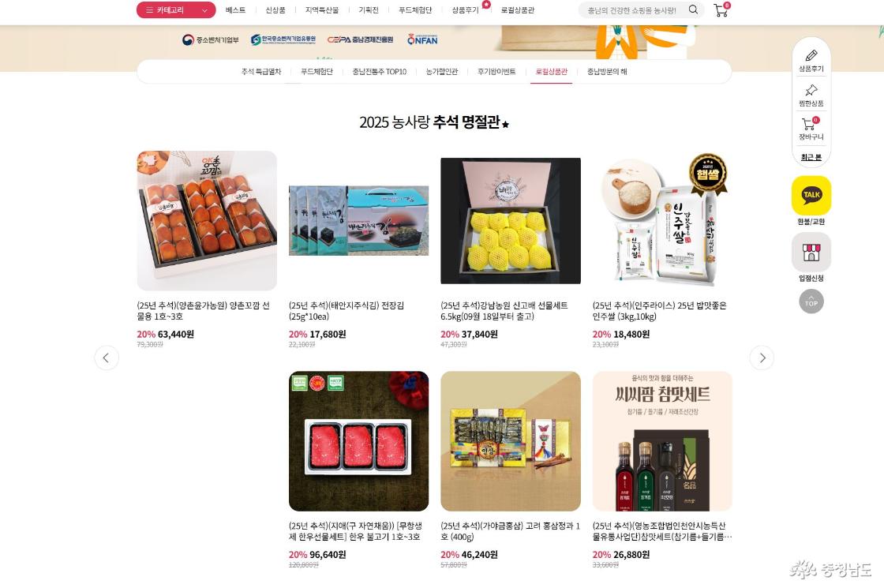Open the 양촌곶감 선물용 product title
The image size is (884, 588).
[x=204, y=311]
